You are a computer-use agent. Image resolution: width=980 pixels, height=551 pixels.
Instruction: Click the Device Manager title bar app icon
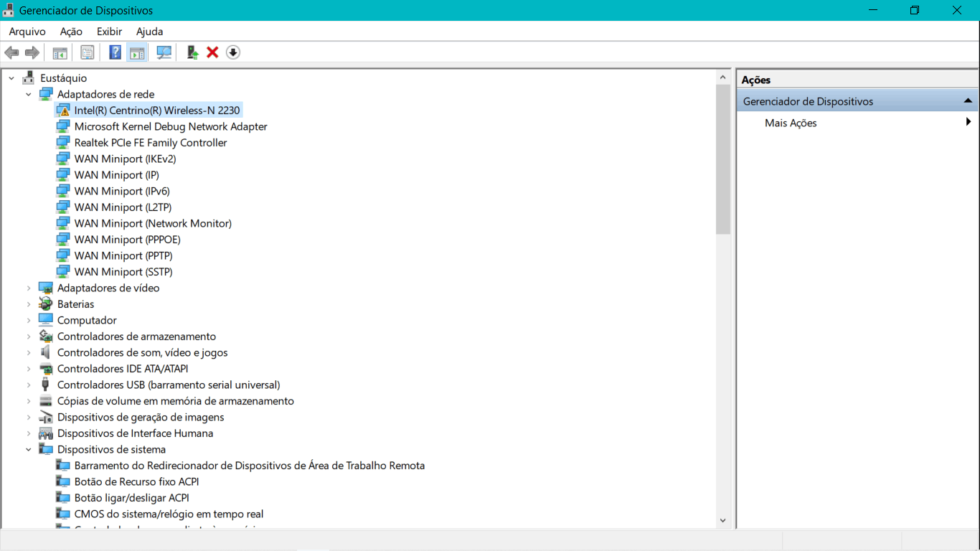click(9, 10)
